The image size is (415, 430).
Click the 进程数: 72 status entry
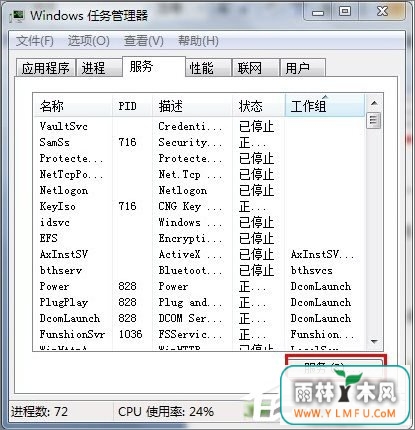[x=39, y=412]
